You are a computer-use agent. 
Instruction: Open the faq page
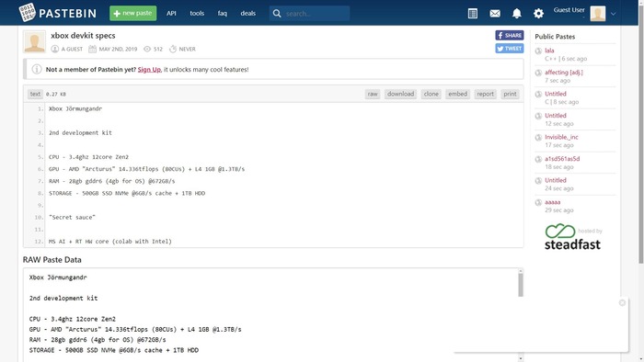point(223,13)
